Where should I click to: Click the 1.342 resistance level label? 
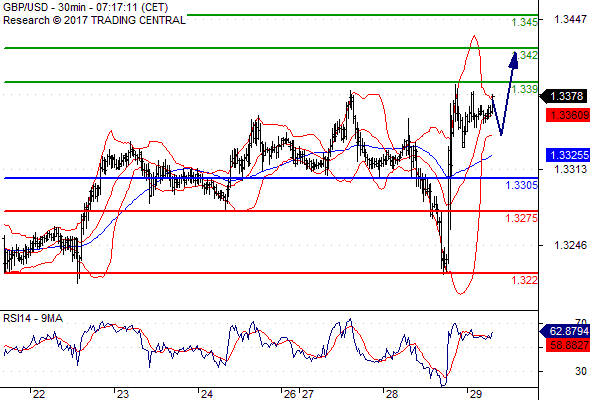click(526, 55)
